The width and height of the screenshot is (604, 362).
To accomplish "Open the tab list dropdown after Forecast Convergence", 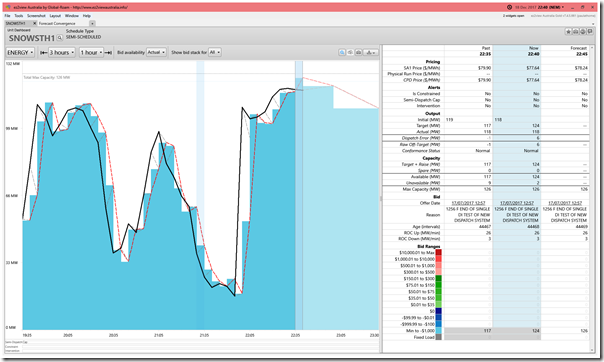I will (x=92, y=23).
